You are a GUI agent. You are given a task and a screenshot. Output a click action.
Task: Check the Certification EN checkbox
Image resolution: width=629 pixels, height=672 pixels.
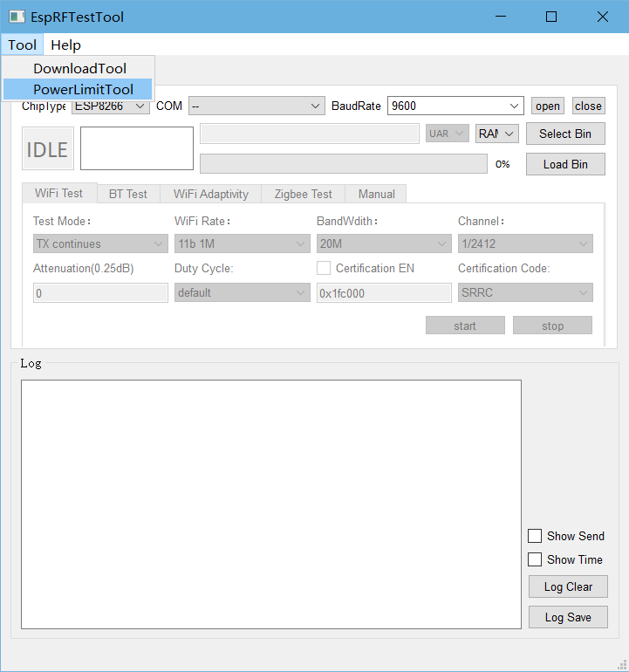pos(324,268)
